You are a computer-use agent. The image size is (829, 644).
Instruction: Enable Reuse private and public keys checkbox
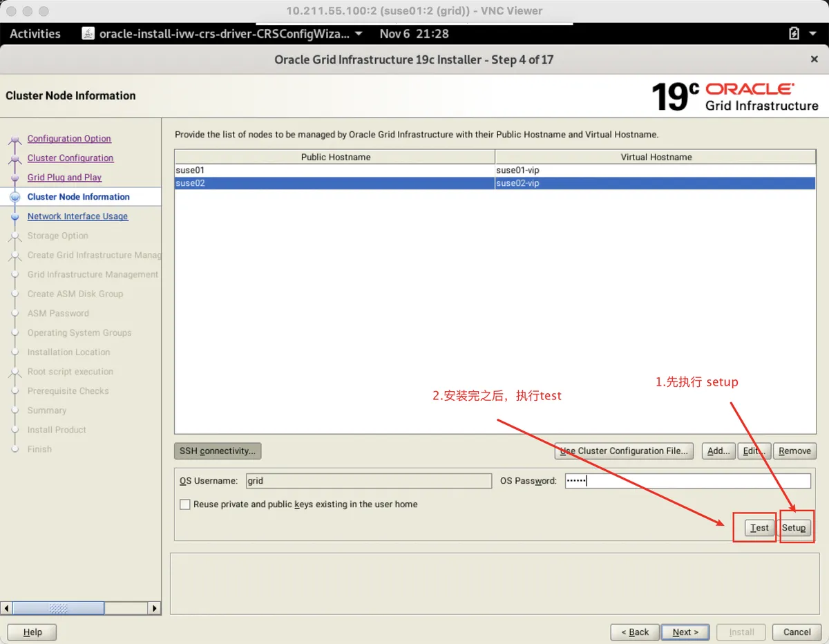point(184,504)
